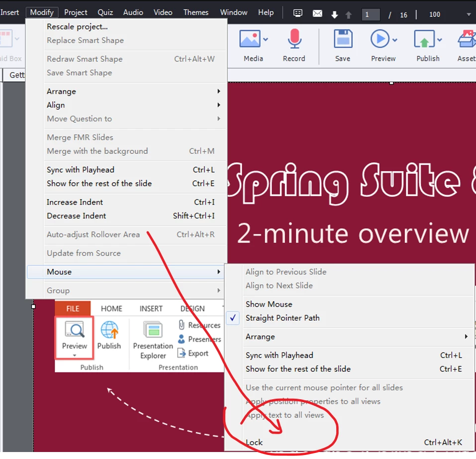Select Show for rest of slide in Mouse submenu
Screen dimensions: 476x459
tap(358, 369)
